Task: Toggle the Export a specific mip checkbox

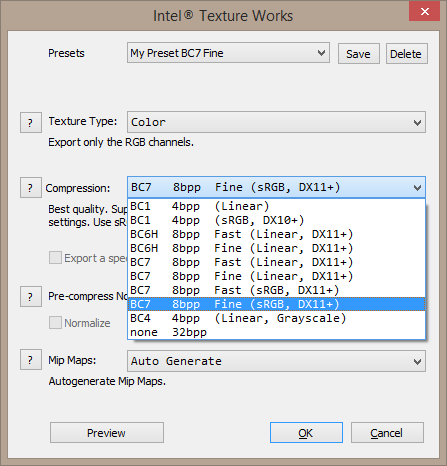Action: point(55,258)
